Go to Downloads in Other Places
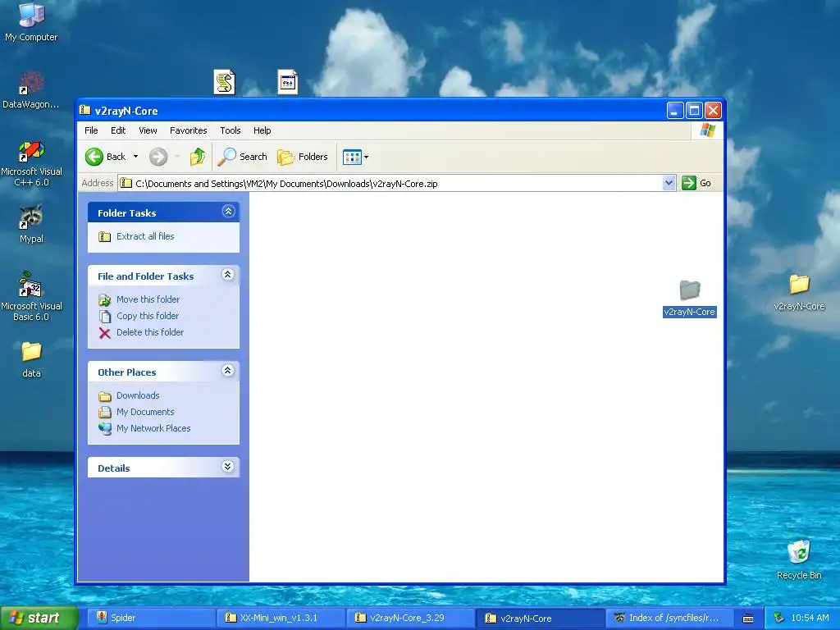 (x=138, y=395)
